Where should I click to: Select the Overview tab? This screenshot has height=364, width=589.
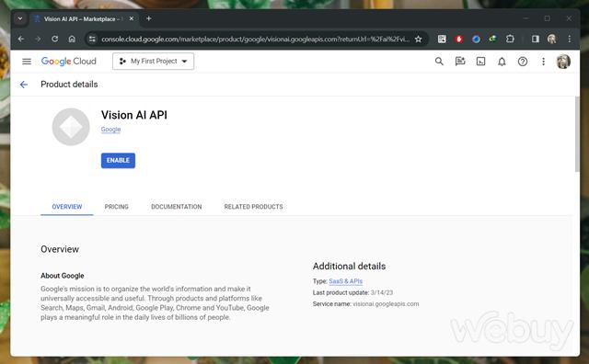[x=67, y=207]
